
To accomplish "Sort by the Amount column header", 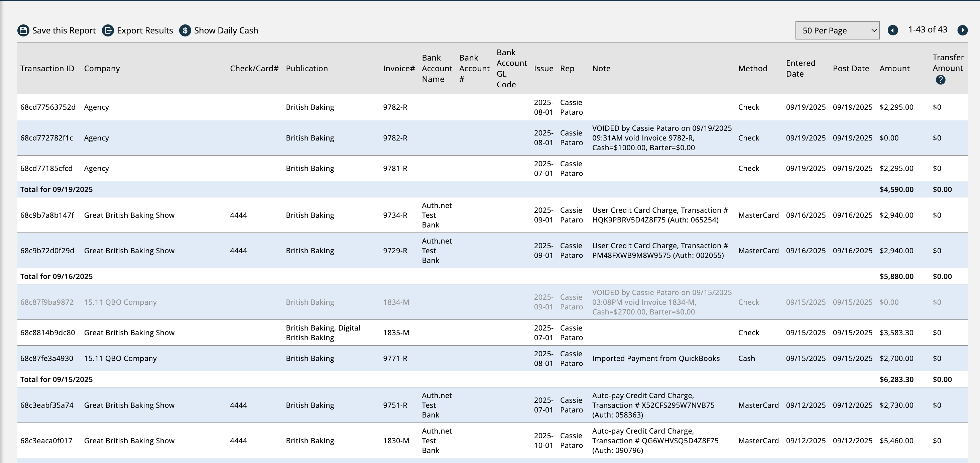I will coord(894,69).
